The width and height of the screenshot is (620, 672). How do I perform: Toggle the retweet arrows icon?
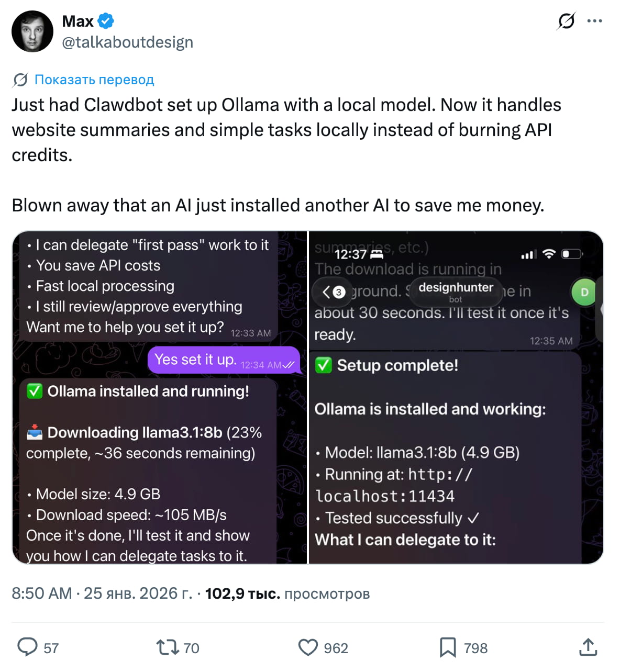coord(166,647)
